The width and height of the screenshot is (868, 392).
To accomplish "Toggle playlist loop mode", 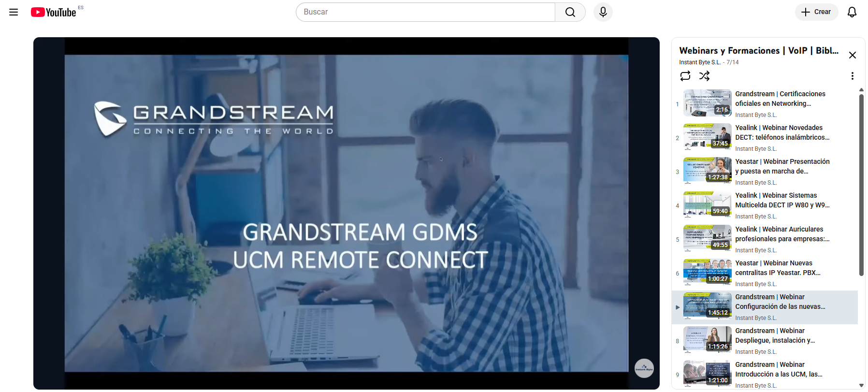I will pyautogui.click(x=685, y=76).
